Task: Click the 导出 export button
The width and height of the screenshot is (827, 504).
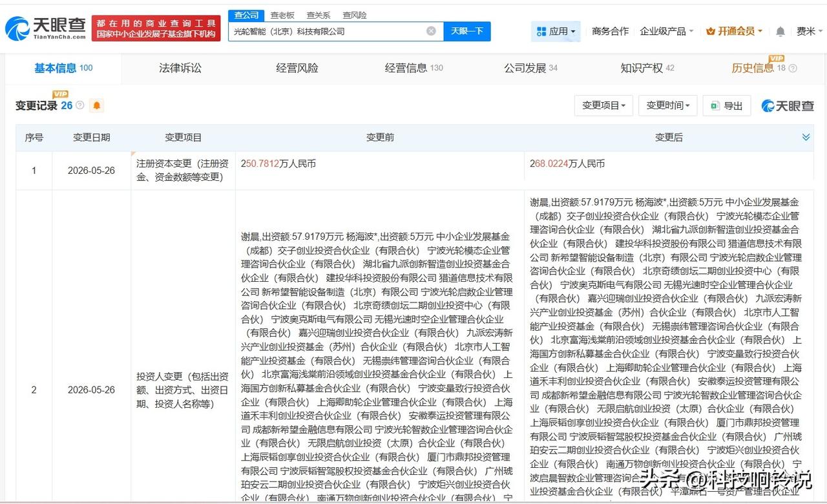Action: tap(727, 105)
